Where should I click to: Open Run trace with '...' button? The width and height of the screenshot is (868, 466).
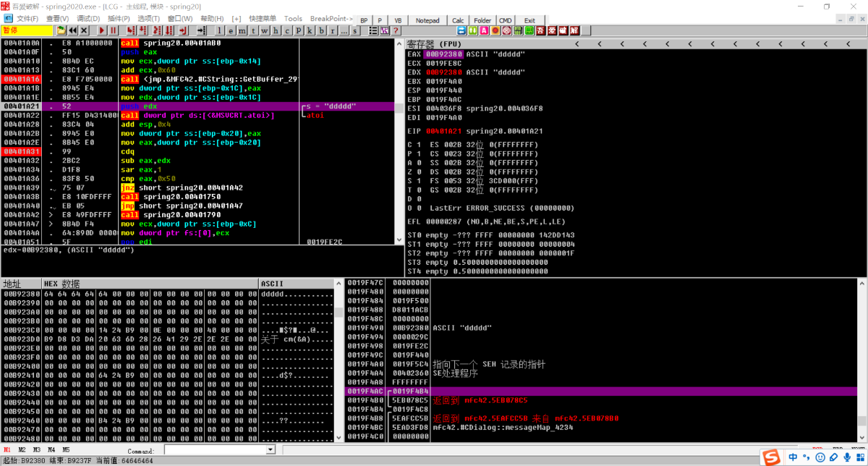click(x=344, y=30)
